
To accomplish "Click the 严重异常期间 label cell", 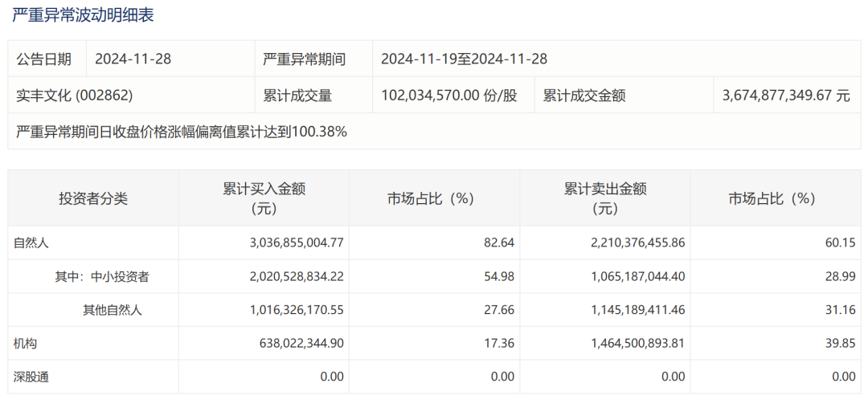I will 304,59.
